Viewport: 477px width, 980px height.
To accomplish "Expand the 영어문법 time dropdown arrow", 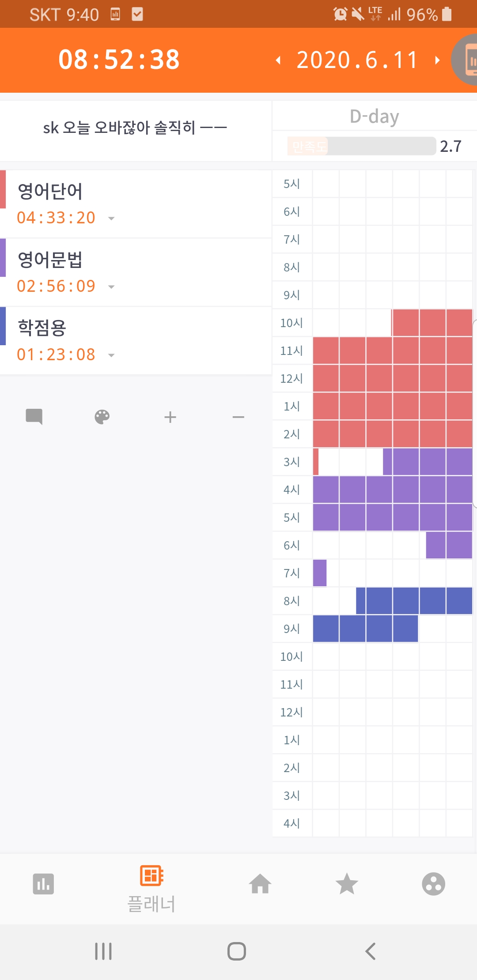I will point(111,287).
